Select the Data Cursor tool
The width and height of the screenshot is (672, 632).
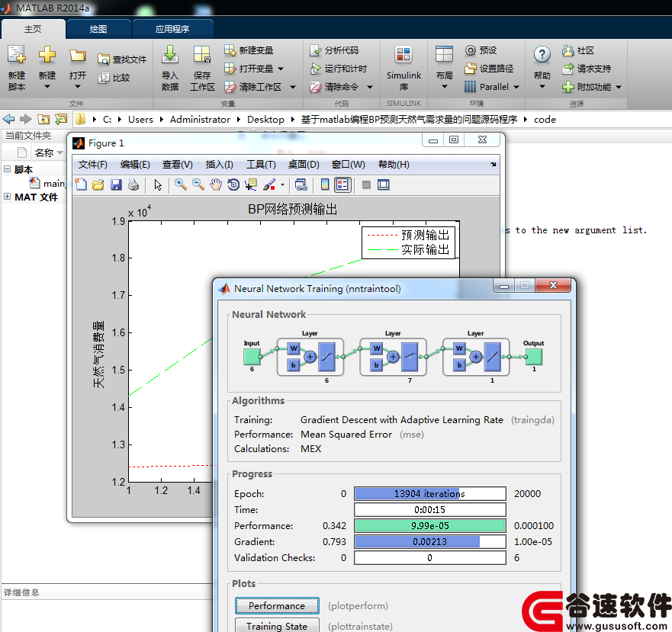[x=251, y=184]
